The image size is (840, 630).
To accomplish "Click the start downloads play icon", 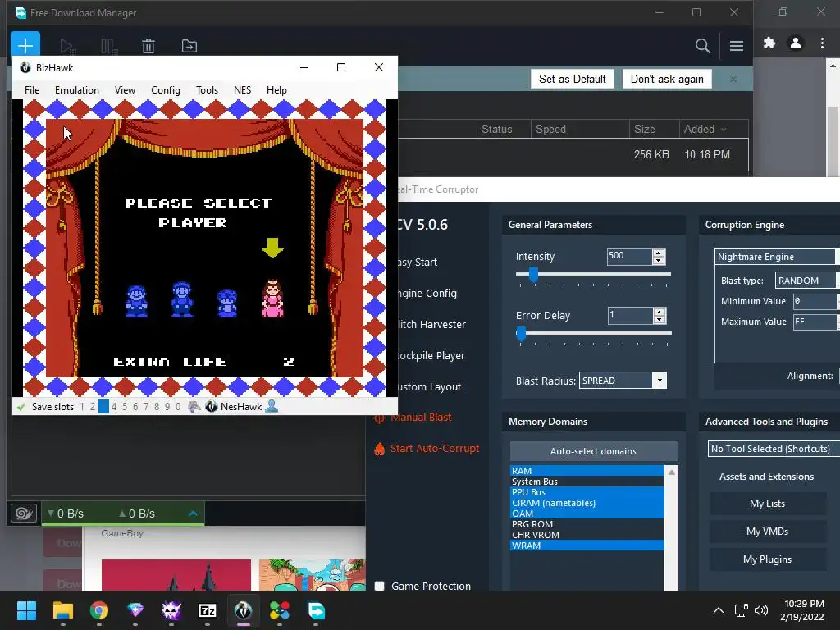I will coord(67,46).
